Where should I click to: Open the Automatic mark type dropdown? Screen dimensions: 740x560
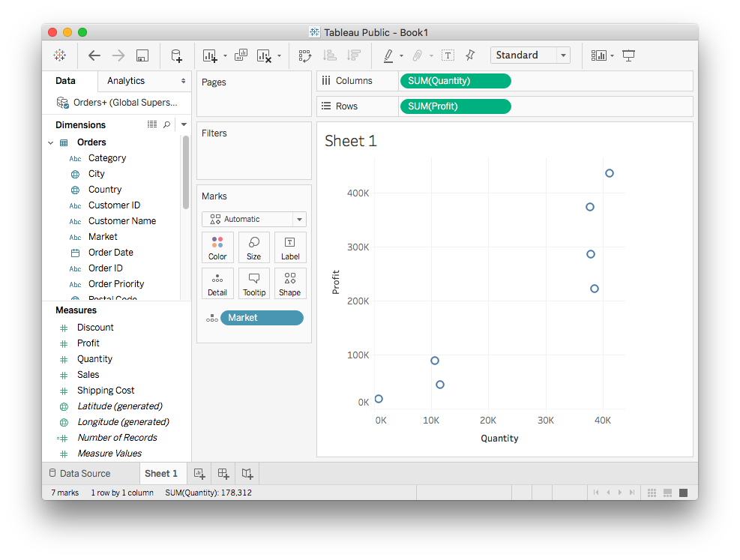[x=253, y=220]
